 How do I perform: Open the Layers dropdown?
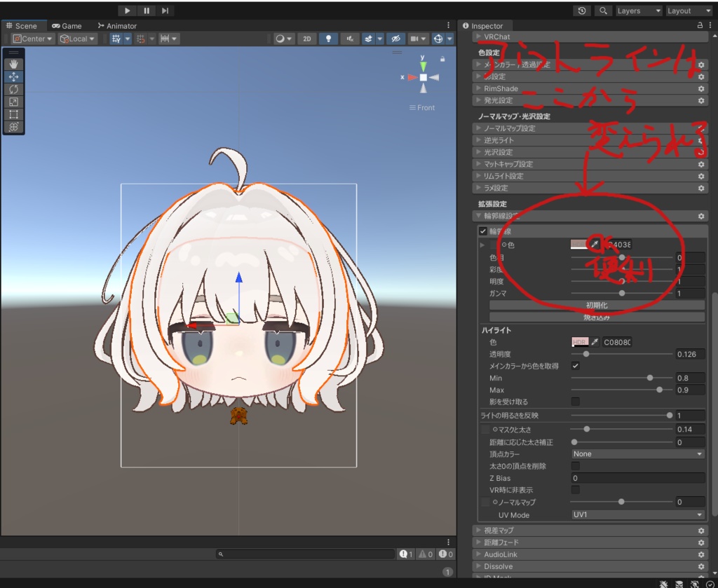tap(638, 11)
